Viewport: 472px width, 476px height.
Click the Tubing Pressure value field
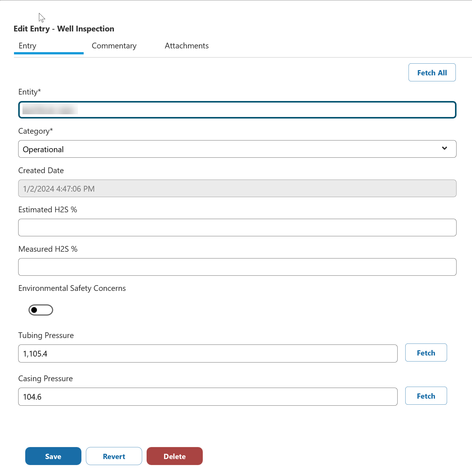pos(208,354)
